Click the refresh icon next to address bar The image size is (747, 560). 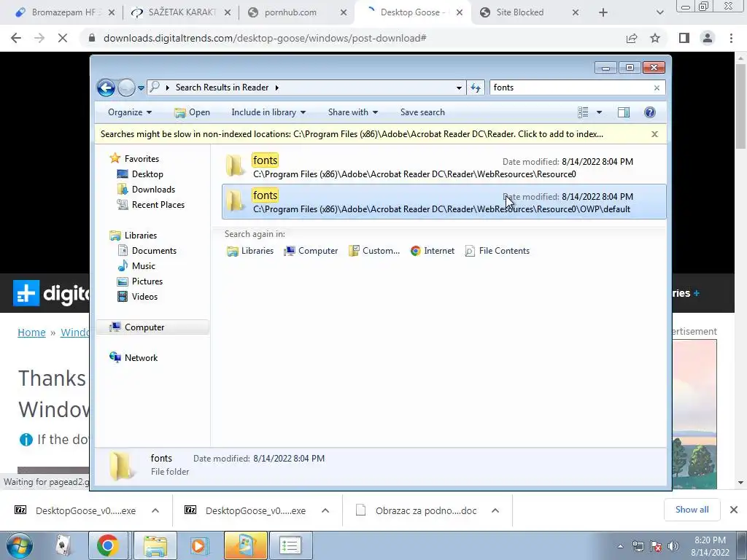476,87
